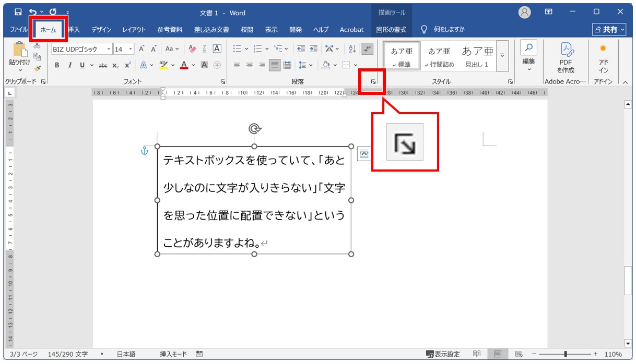Image resolution: width=636 pixels, height=364 pixels.
Task: Open the References (参考資料) tab
Action: click(x=170, y=30)
